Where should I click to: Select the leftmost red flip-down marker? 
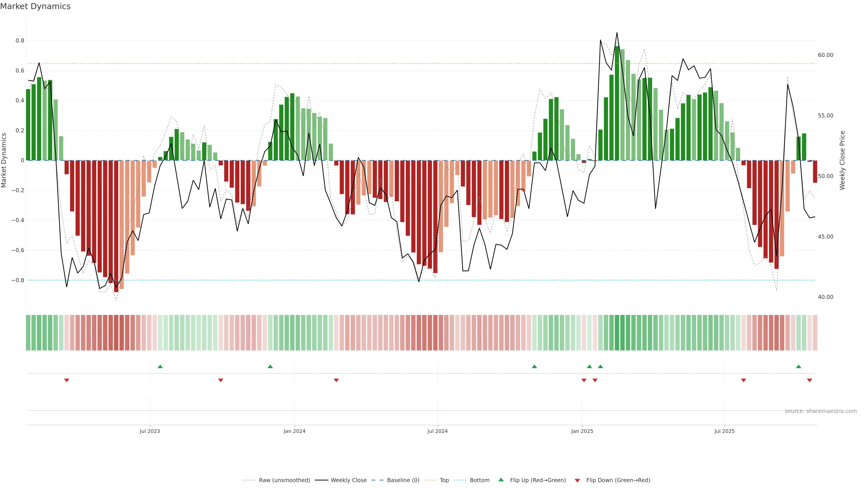(67, 380)
